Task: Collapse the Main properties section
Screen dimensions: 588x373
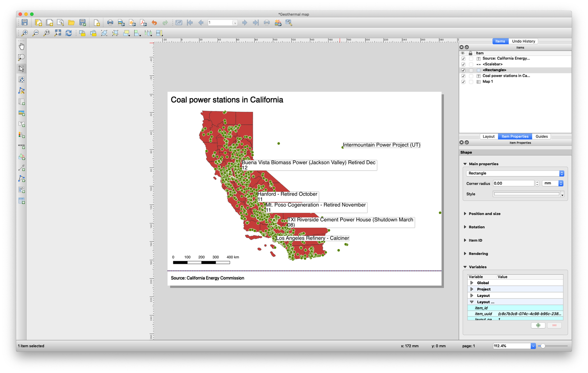Action: coord(465,164)
